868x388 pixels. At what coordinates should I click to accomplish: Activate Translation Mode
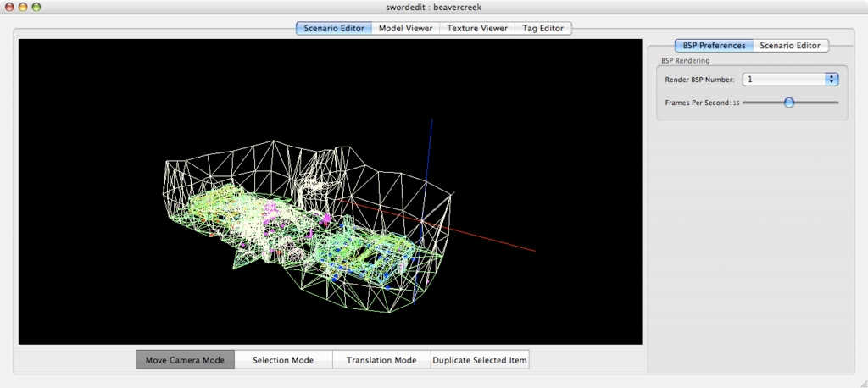[x=381, y=360]
